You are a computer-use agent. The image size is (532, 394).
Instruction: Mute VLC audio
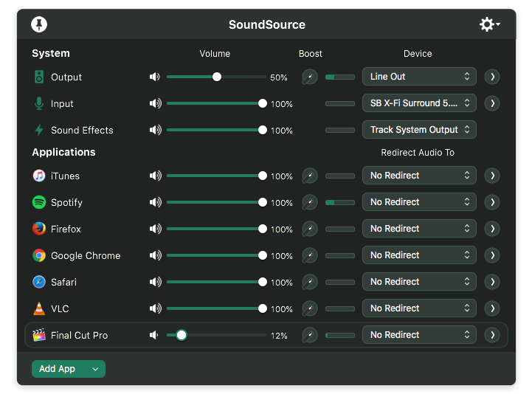[x=155, y=308]
